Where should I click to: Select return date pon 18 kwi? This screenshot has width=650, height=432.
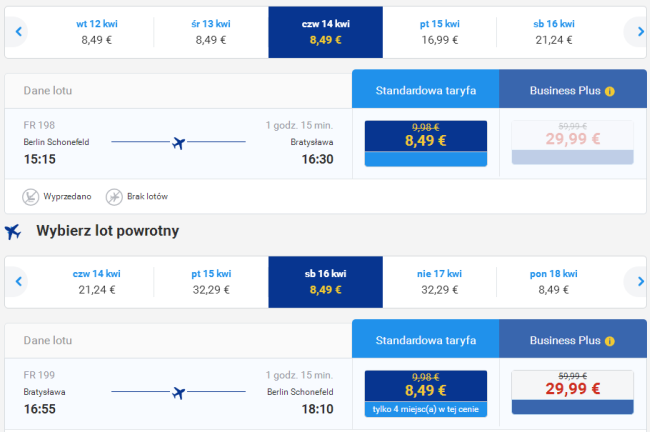click(554, 282)
